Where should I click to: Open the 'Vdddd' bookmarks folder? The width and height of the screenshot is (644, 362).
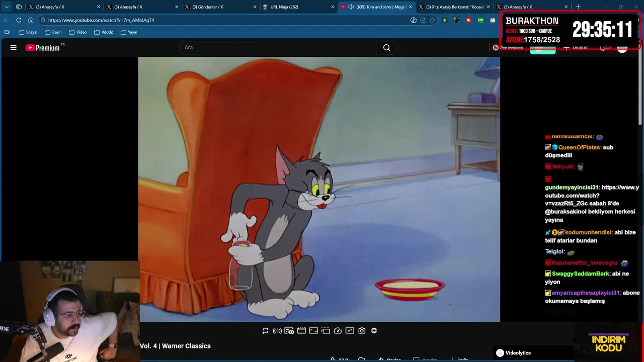coord(104,32)
